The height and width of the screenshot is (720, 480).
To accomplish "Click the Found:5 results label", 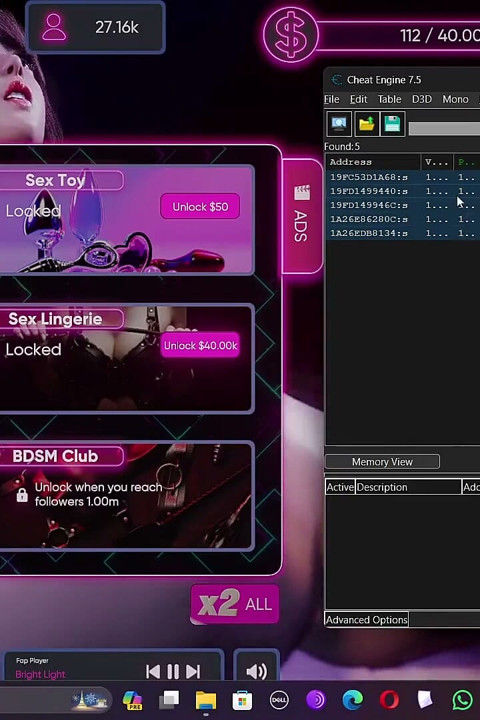I will [x=342, y=146].
